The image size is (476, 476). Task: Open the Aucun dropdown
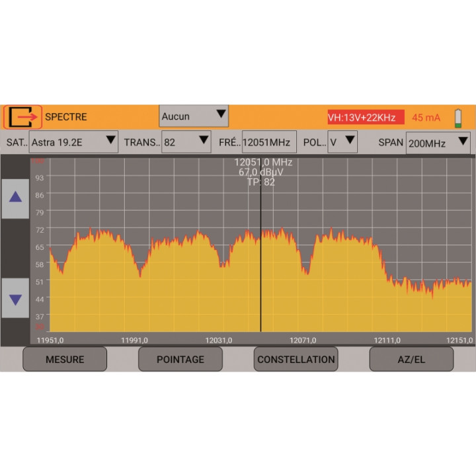click(x=194, y=116)
